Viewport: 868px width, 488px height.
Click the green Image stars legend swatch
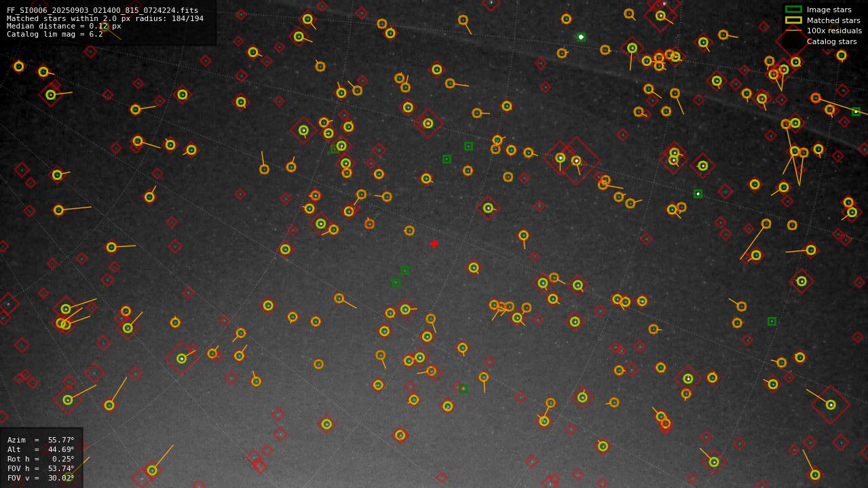pos(793,10)
